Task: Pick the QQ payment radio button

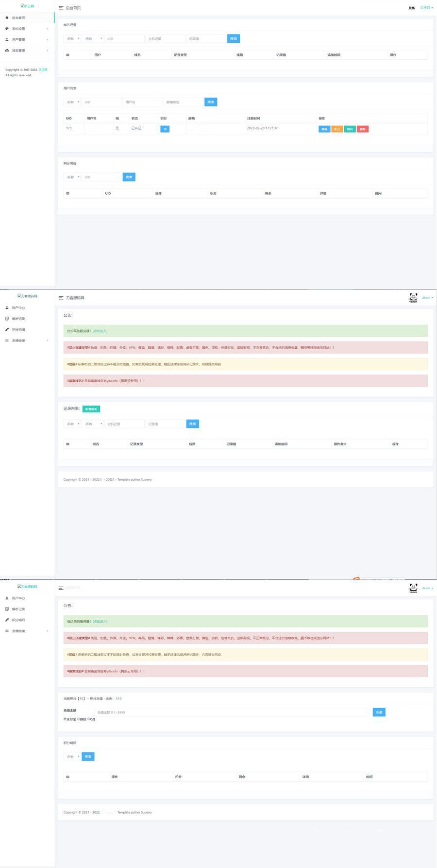Action: pyautogui.click(x=89, y=719)
